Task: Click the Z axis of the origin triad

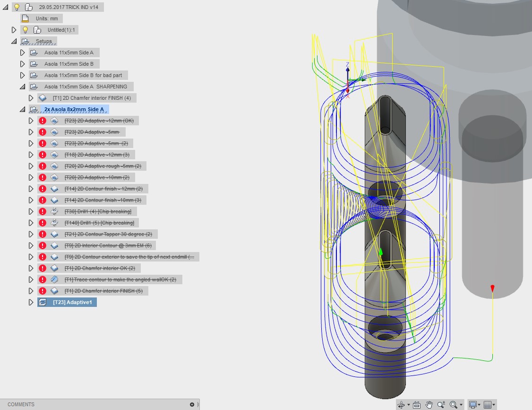Action: click(x=347, y=73)
